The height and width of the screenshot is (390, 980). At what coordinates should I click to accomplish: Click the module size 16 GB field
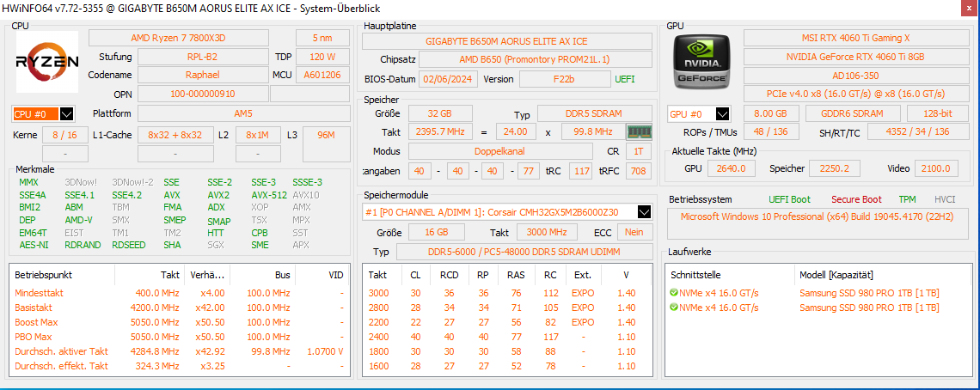[x=436, y=231]
